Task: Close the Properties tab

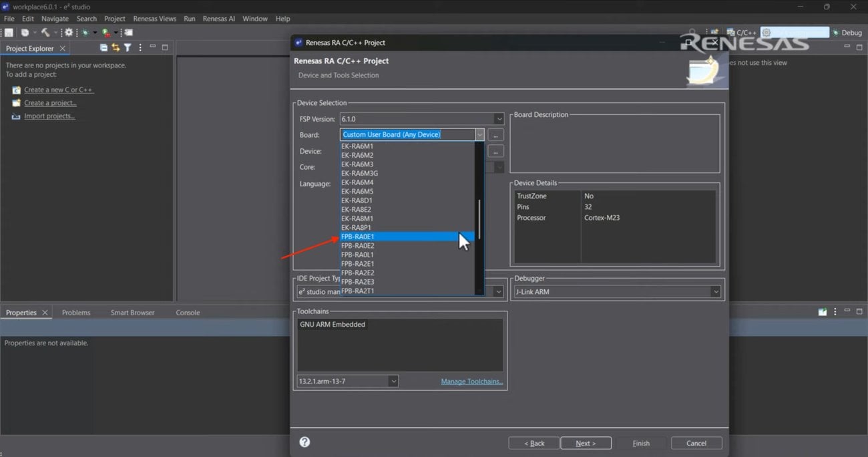Action: 45,312
